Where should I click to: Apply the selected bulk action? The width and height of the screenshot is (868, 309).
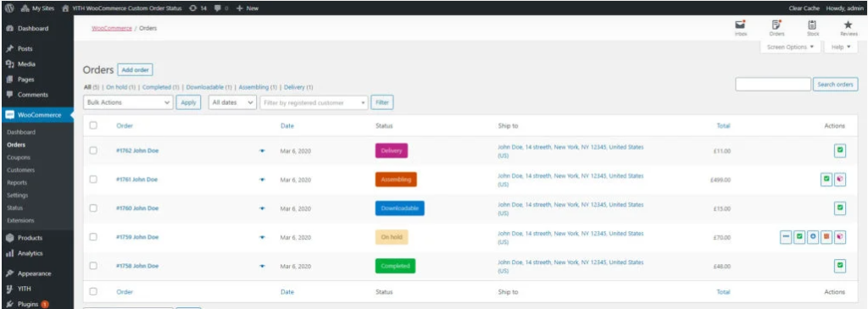tap(189, 102)
